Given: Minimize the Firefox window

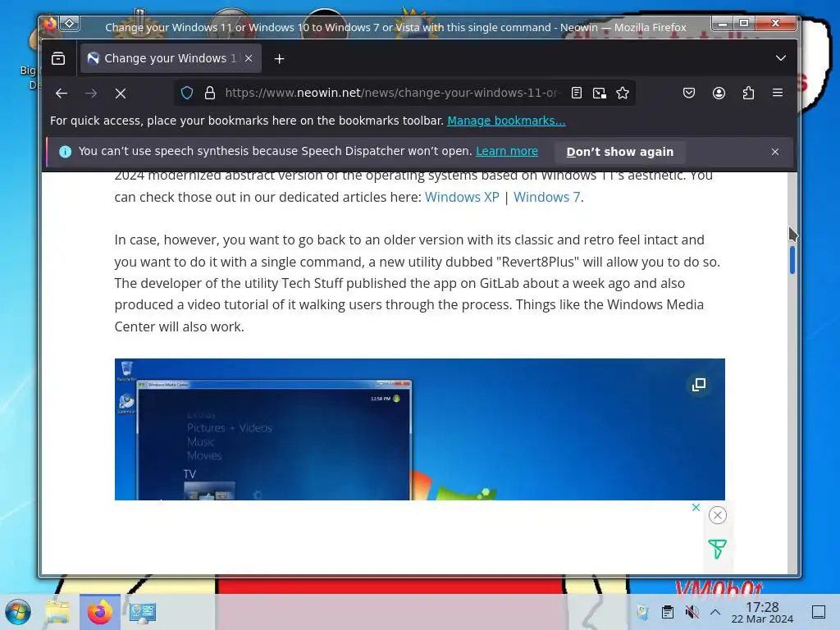Looking at the screenshot, I should (x=723, y=24).
